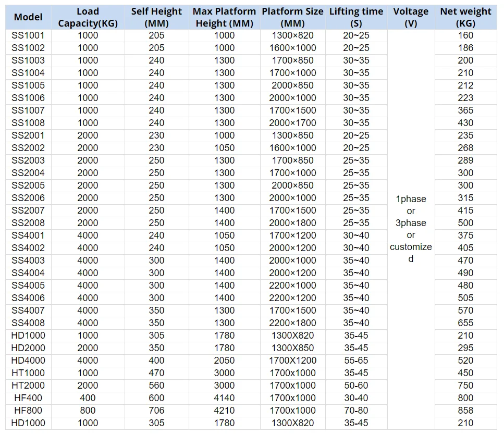This screenshot has width=504, height=435.
Task: Select the SS2006 model cell
Action: (28, 198)
